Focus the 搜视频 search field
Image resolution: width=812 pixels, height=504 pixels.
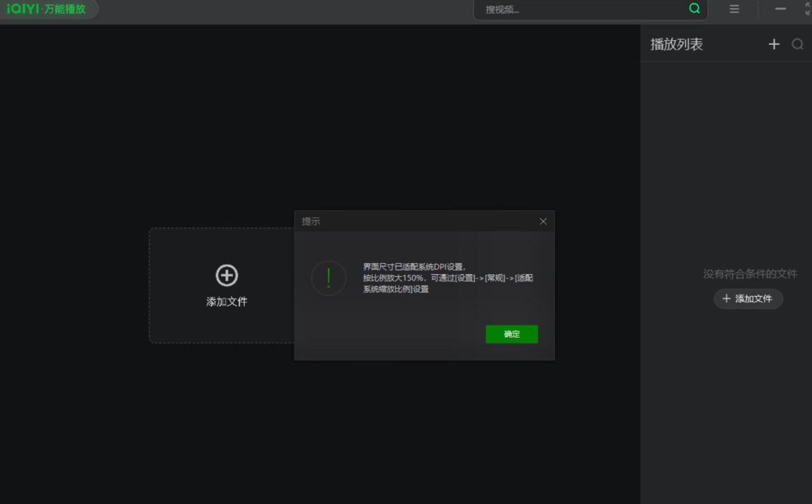(x=580, y=10)
